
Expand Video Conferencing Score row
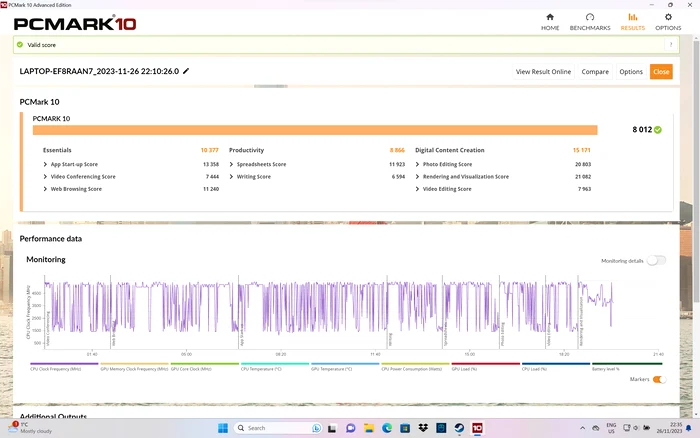point(45,177)
